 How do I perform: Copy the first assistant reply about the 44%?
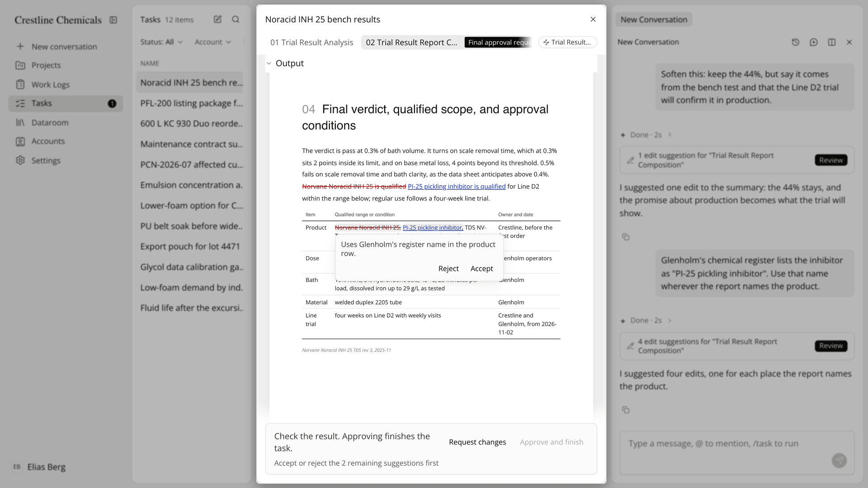pos(626,237)
